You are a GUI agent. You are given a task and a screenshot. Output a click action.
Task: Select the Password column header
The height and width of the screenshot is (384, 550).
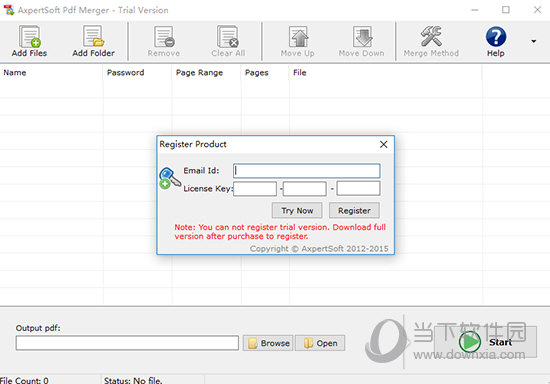point(138,73)
